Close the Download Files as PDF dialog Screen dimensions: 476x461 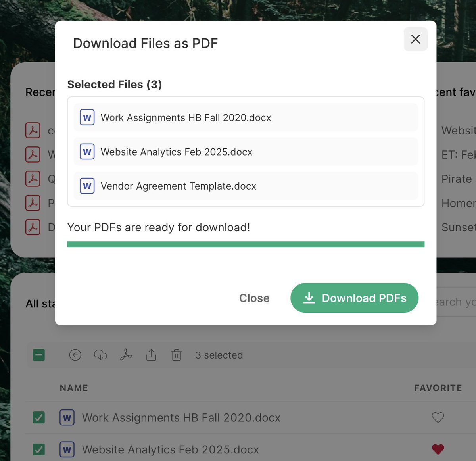pos(415,39)
